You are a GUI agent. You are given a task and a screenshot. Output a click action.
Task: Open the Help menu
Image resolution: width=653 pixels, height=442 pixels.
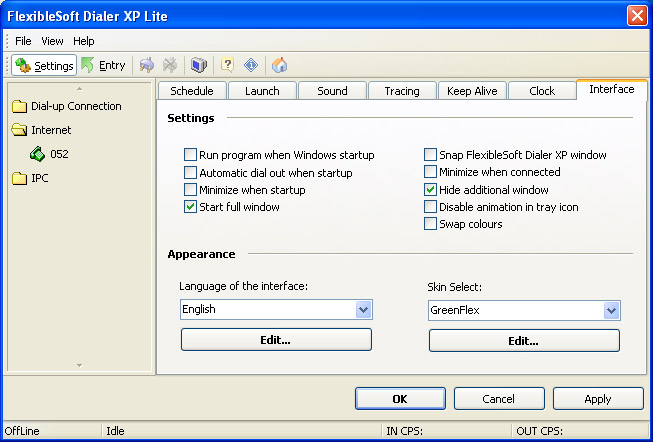pyautogui.click(x=84, y=41)
